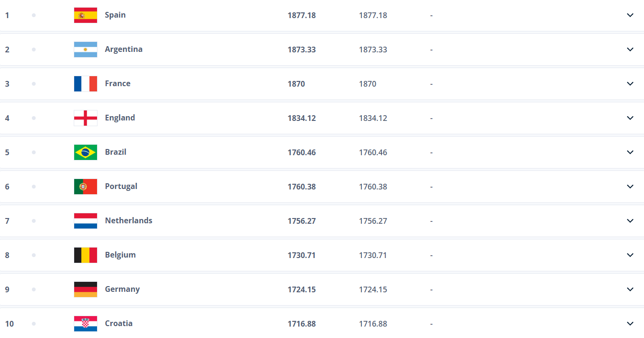The width and height of the screenshot is (644, 338).
Task: Click the rank movement dot for Croatia
Action: click(x=34, y=324)
